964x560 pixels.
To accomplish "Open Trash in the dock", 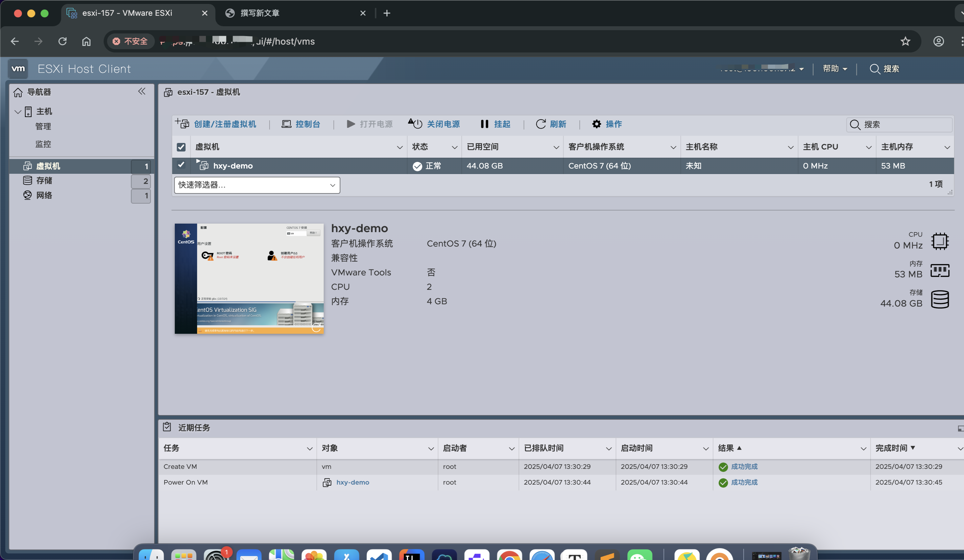I will (799, 553).
